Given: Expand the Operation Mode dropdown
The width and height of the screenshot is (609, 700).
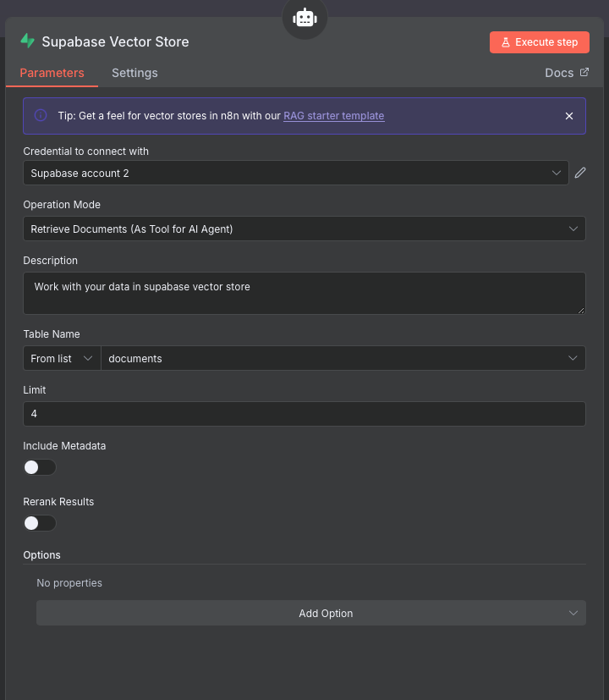Looking at the screenshot, I should tap(304, 229).
